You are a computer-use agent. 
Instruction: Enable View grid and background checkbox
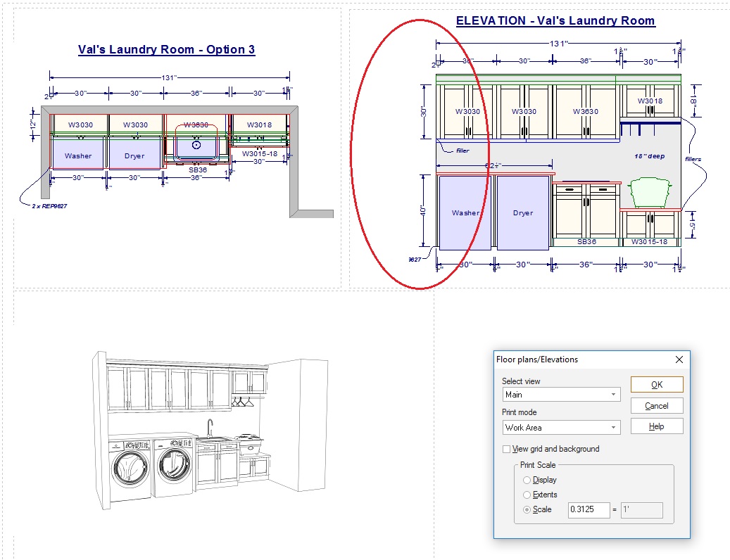(507, 449)
